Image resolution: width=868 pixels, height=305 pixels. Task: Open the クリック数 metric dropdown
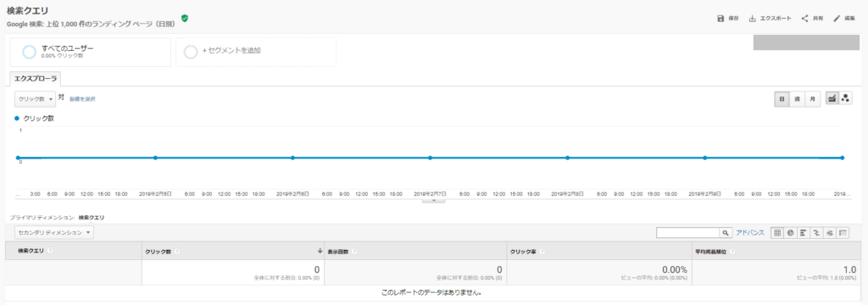point(35,99)
